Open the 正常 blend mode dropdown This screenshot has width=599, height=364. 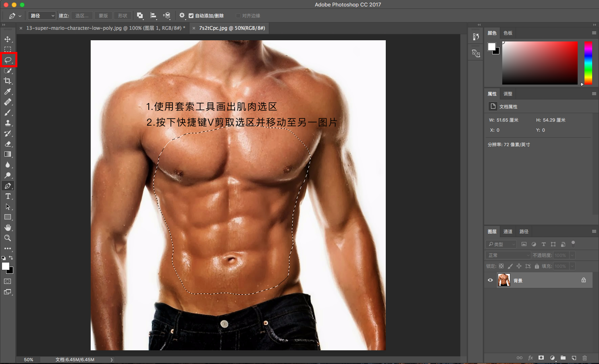508,255
